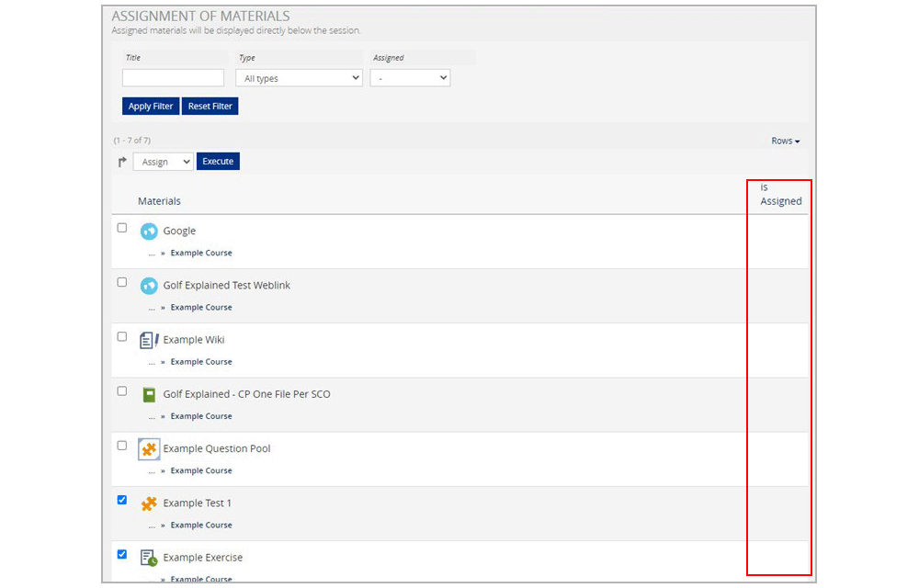
Task: Uncheck the Example Test 1 checkbox
Action: coord(122,500)
